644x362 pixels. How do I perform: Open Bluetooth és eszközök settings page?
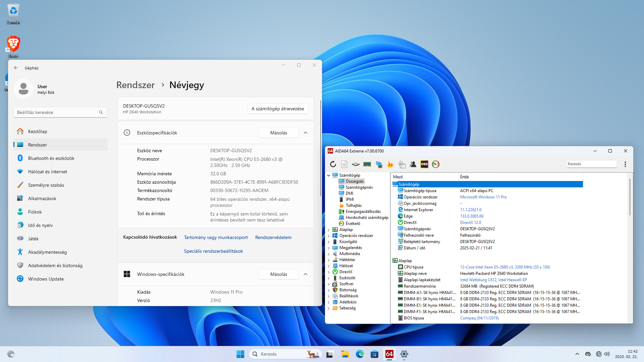tap(51, 158)
